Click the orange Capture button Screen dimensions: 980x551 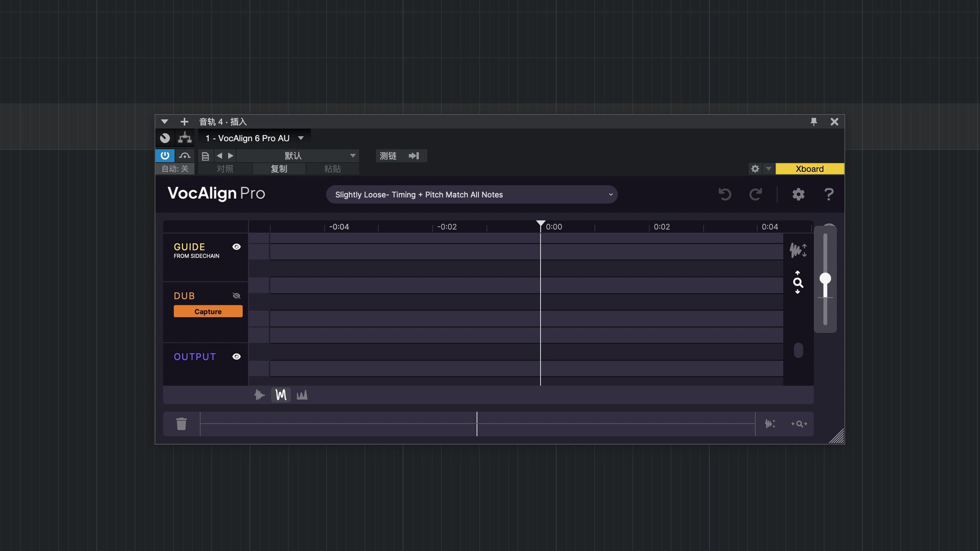(x=208, y=312)
